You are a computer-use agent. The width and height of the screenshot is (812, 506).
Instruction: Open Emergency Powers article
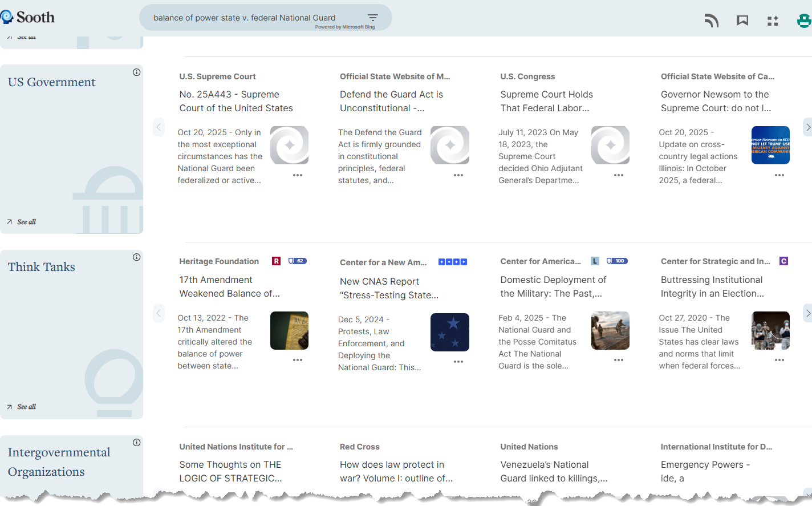(705, 471)
